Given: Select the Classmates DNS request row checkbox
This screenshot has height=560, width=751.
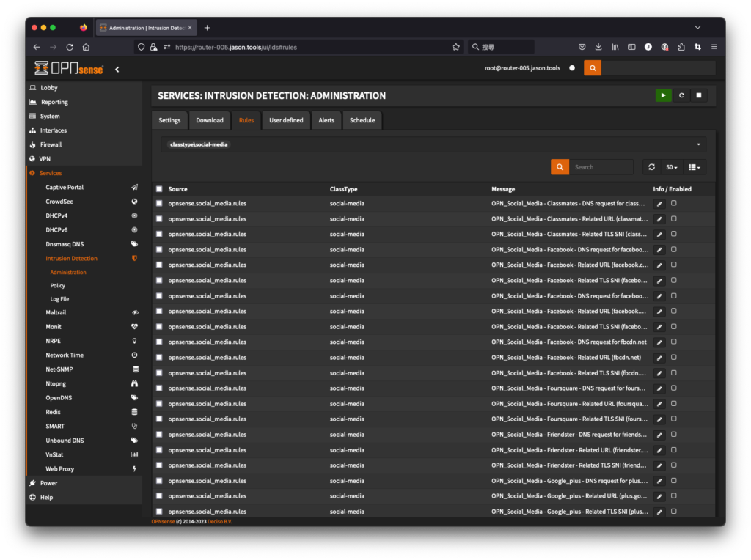Looking at the screenshot, I should [x=159, y=204].
